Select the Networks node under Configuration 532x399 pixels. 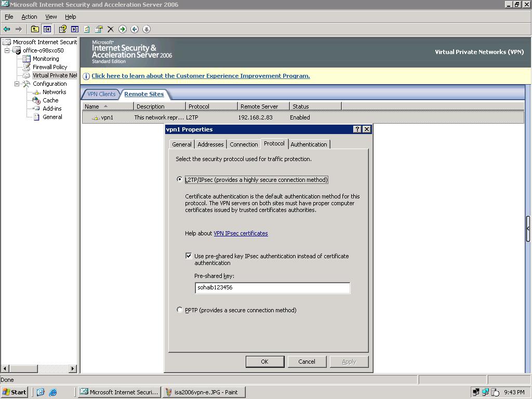54,92
